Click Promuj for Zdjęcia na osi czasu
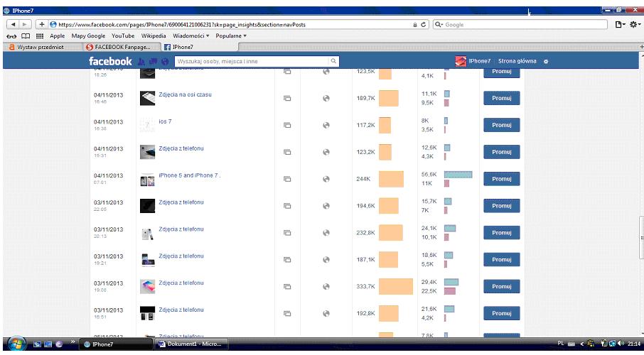The image size is (644, 355). point(502,98)
